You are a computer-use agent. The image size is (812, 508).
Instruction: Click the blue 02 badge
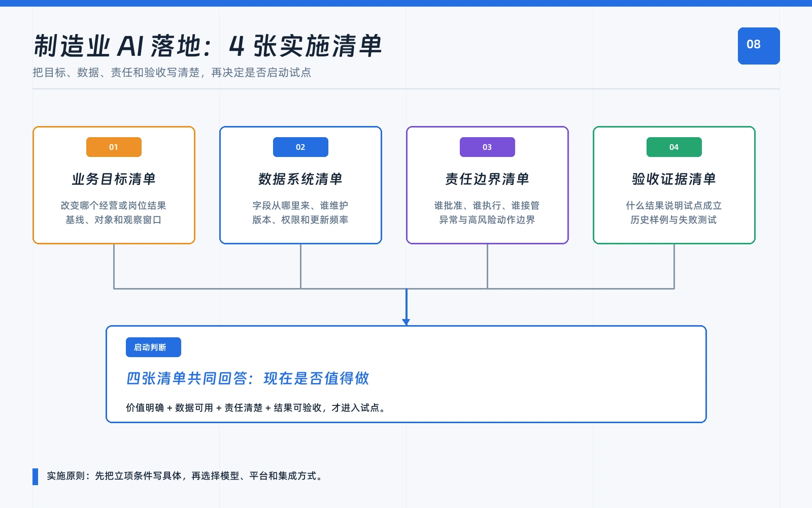(x=300, y=147)
